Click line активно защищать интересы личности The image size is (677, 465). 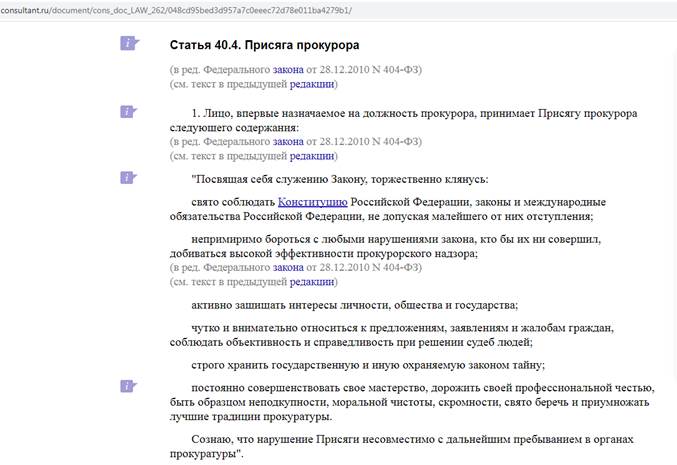[354, 305]
